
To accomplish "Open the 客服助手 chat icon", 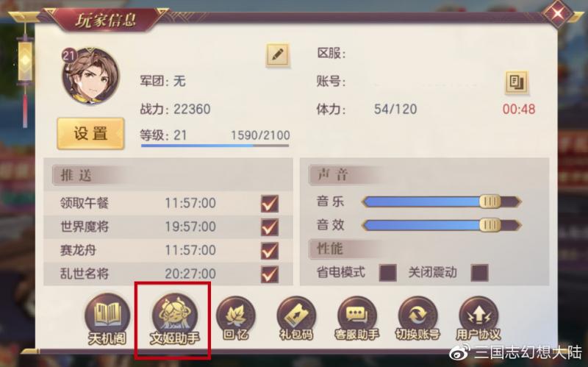I will click(356, 318).
